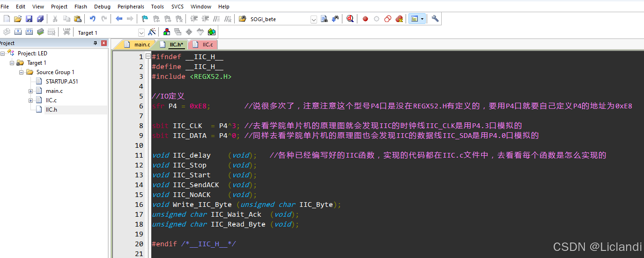Kill all breakpoints icon
The width and height of the screenshot is (644, 258).
click(x=399, y=19)
